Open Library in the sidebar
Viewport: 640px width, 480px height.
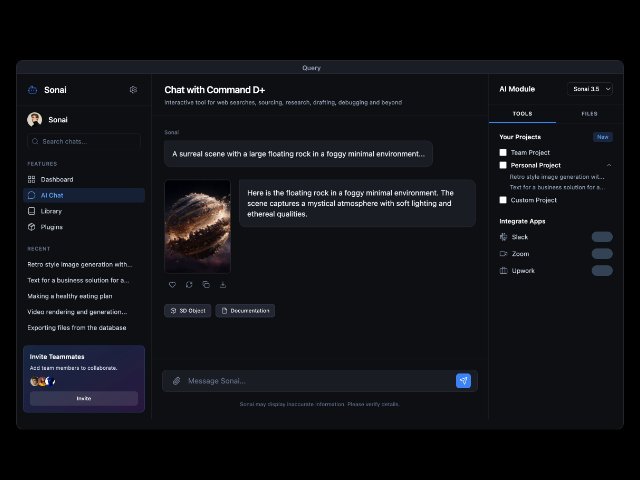tap(84, 211)
